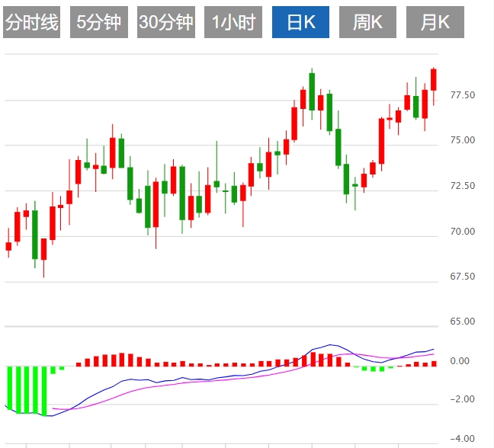Switch to the 分时线 tab
Image resolution: width=494 pixels, height=448 pixels.
click(x=31, y=23)
